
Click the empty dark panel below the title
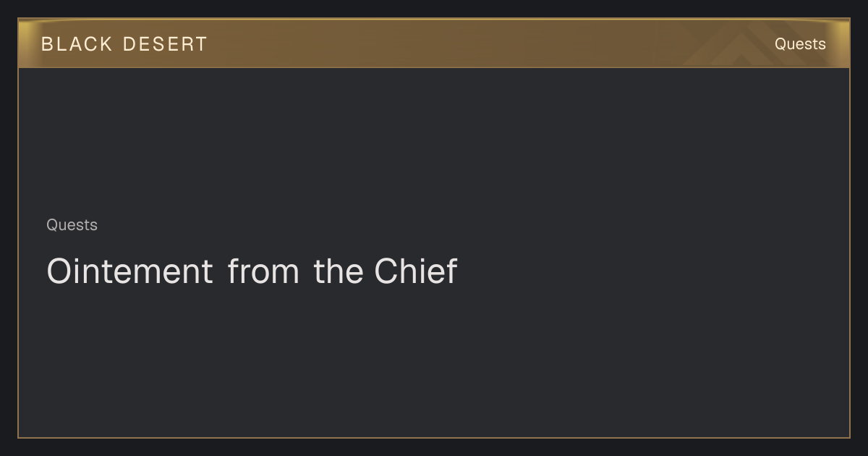point(434,362)
